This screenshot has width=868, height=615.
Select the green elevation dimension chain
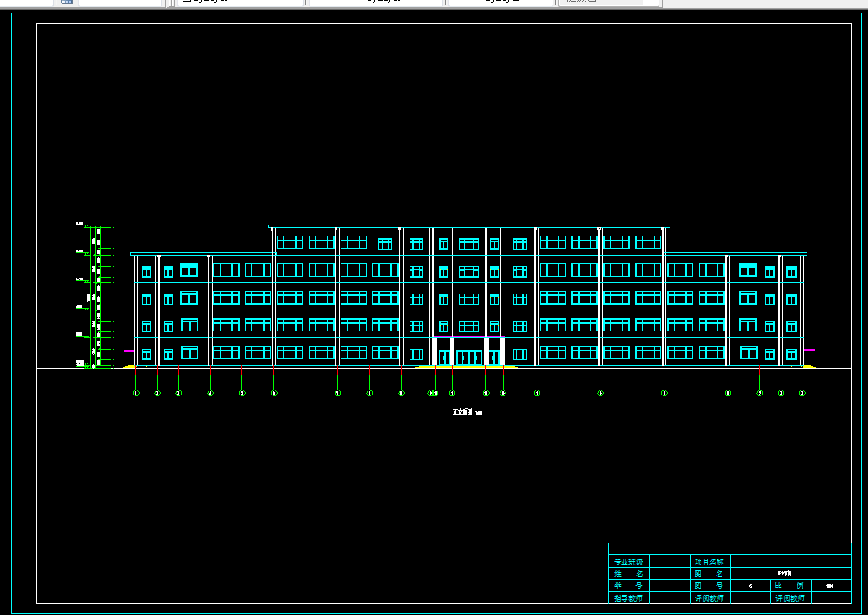pos(95,297)
